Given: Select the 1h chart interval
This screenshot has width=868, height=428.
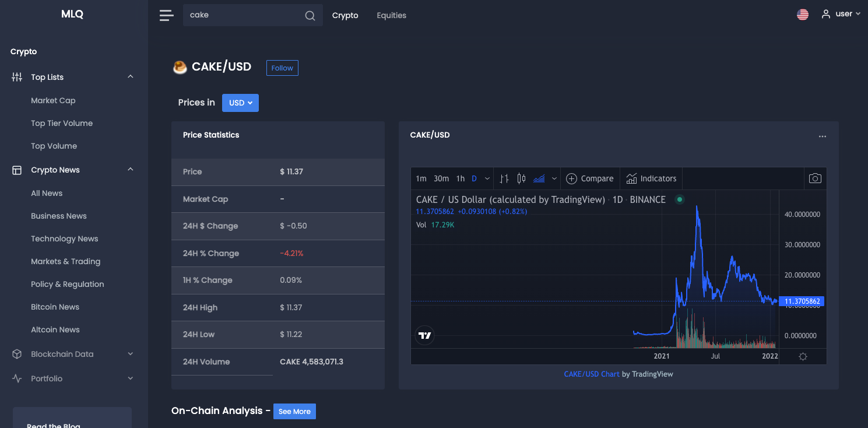Looking at the screenshot, I should pos(461,178).
